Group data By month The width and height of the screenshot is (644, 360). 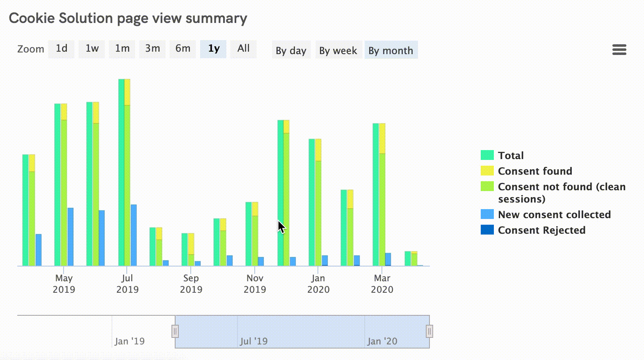(x=391, y=50)
